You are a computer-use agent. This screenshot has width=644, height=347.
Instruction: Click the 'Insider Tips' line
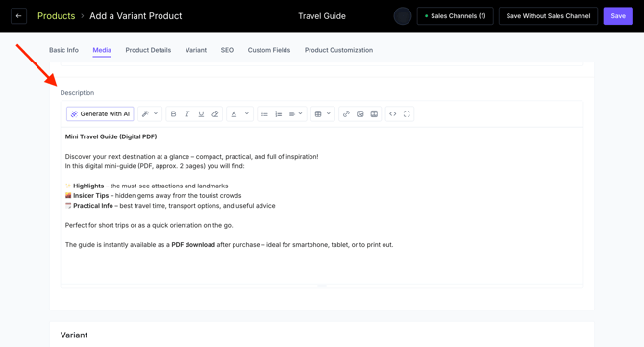coord(153,196)
